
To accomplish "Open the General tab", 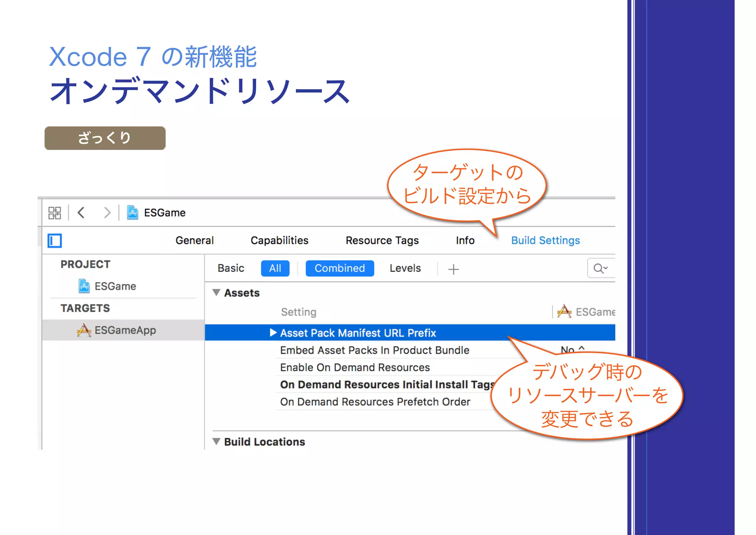I will click(195, 241).
